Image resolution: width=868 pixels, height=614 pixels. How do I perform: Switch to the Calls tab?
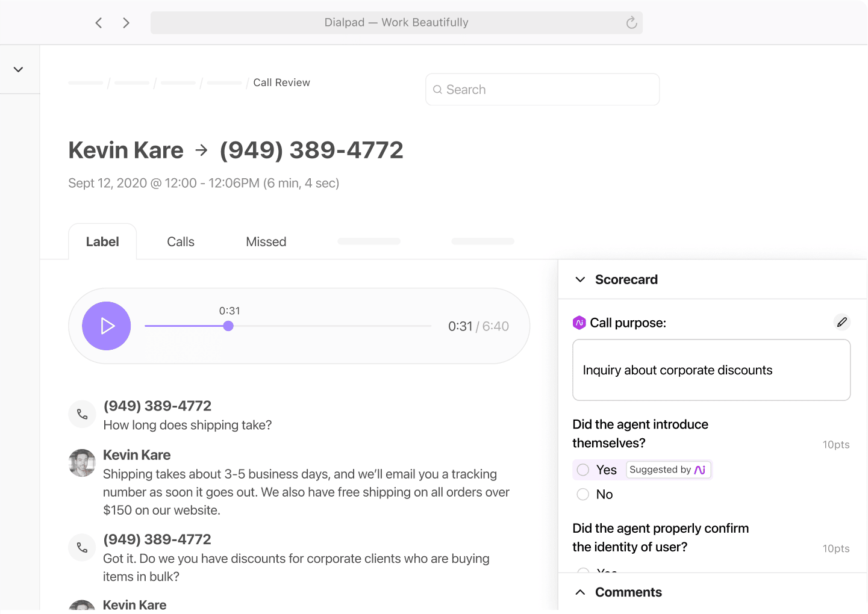[180, 241]
